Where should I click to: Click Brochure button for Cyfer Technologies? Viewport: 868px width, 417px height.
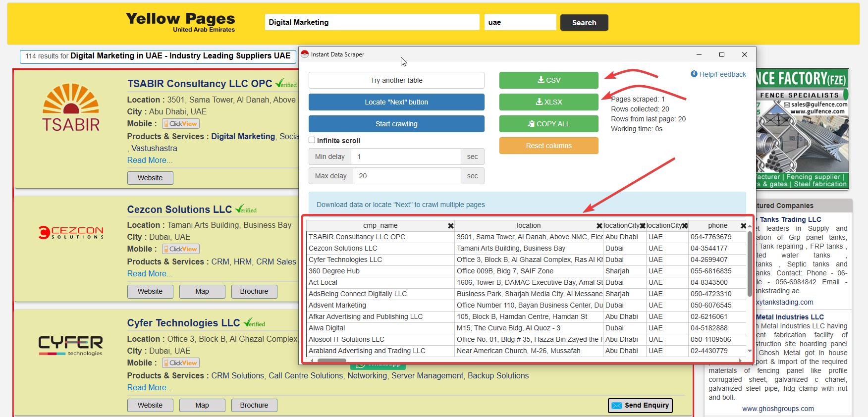(x=254, y=405)
